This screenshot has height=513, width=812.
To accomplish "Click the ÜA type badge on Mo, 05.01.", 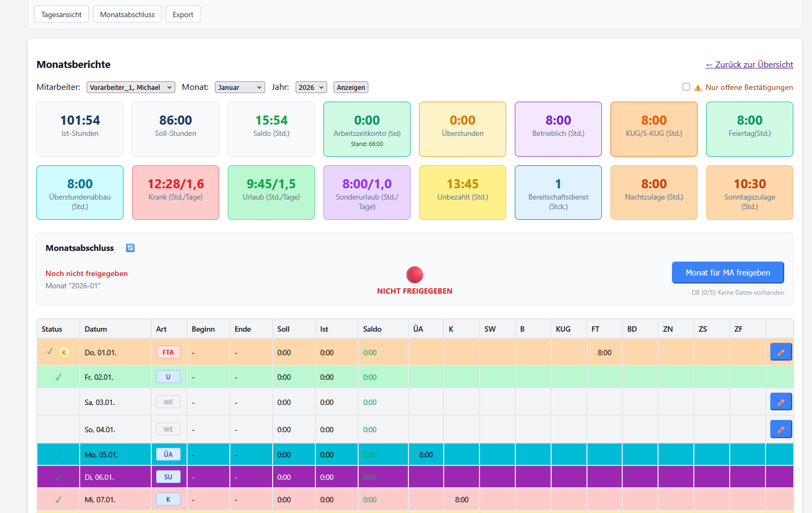I will pyautogui.click(x=168, y=454).
